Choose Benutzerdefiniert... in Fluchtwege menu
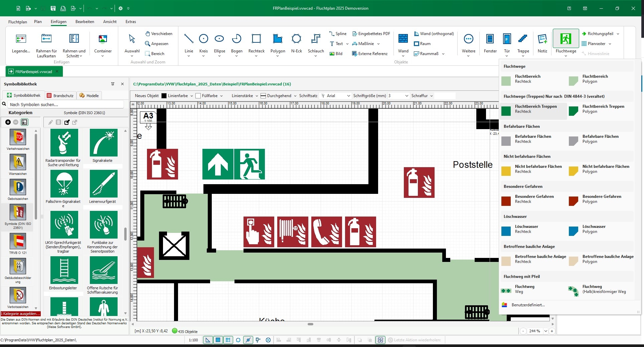The image size is (644, 347). pyautogui.click(x=528, y=305)
